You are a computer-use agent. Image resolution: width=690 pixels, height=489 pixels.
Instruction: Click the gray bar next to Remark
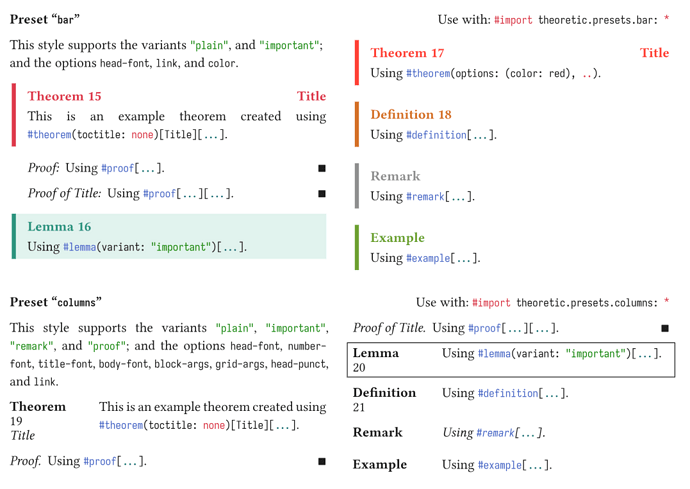point(357,186)
